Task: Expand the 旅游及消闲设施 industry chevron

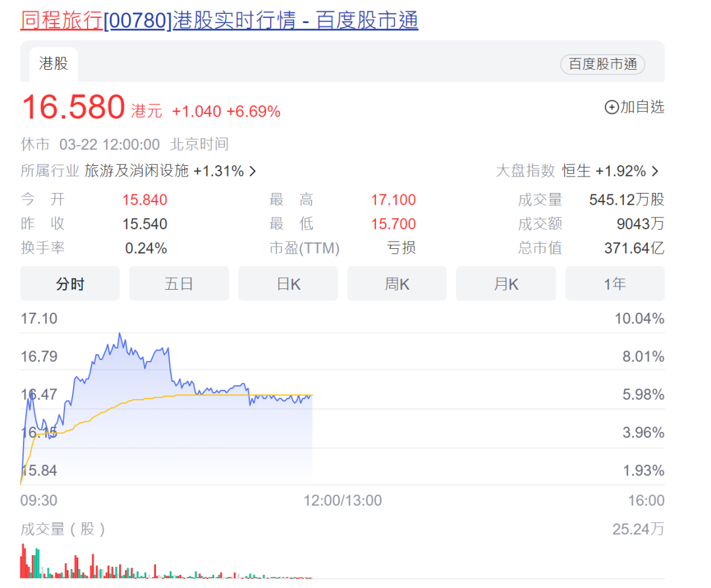Action: click(x=253, y=171)
